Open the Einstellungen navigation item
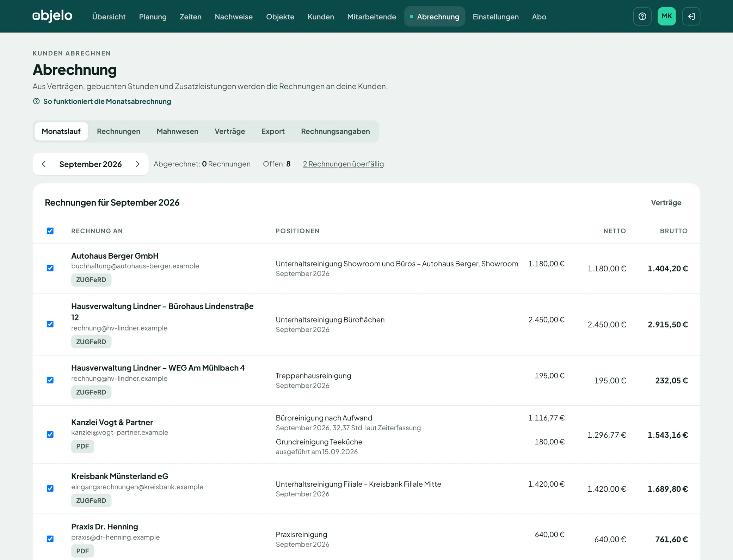 (495, 17)
